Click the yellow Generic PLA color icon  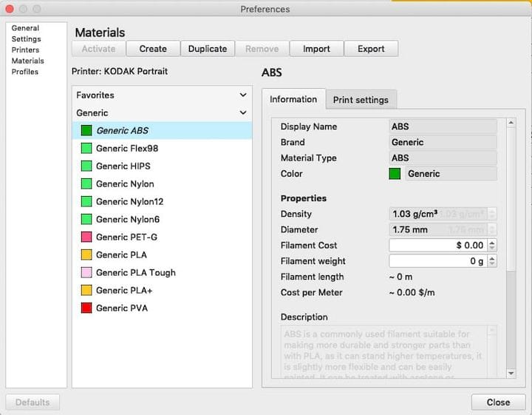click(x=86, y=255)
